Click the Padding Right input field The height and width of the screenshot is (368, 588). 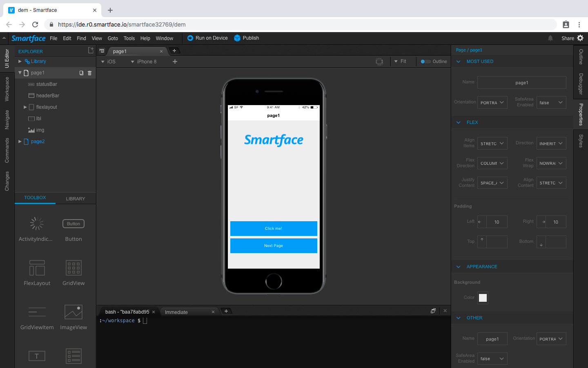tap(556, 222)
